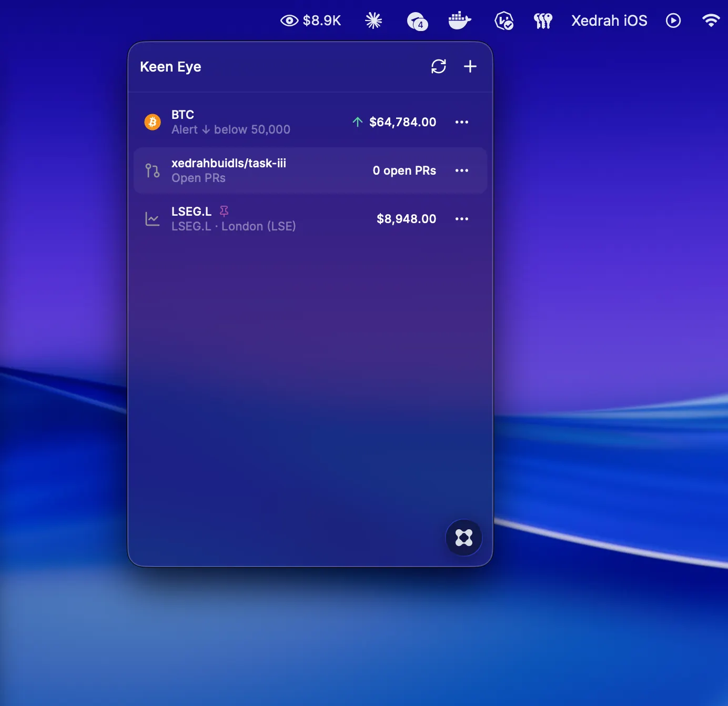The image size is (728, 706).
Task: Click the stock chart icon for LSEG.L
Action: (153, 219)
